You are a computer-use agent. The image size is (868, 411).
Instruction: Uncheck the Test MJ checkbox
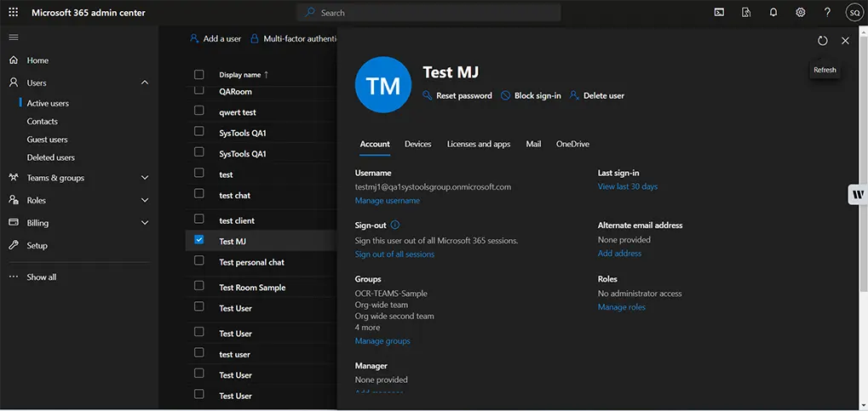199,239
